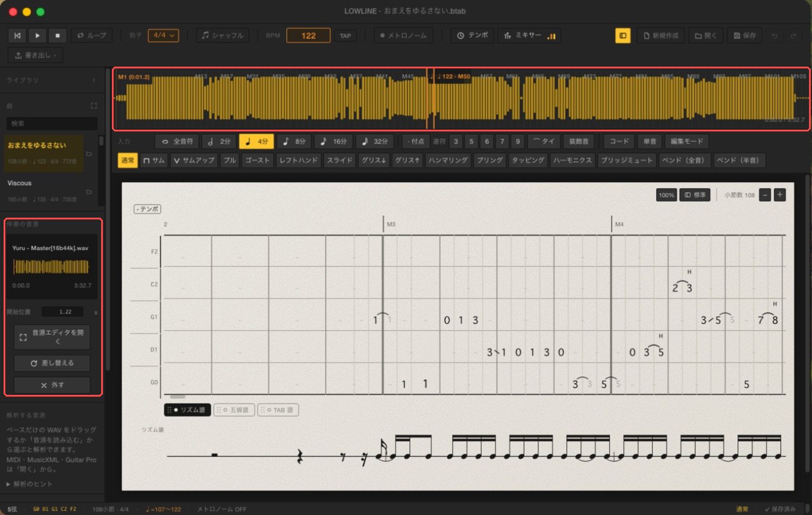Screen dimensions: 812x515
Task: Toggle the ループ loop button
Action: point(92,36)
